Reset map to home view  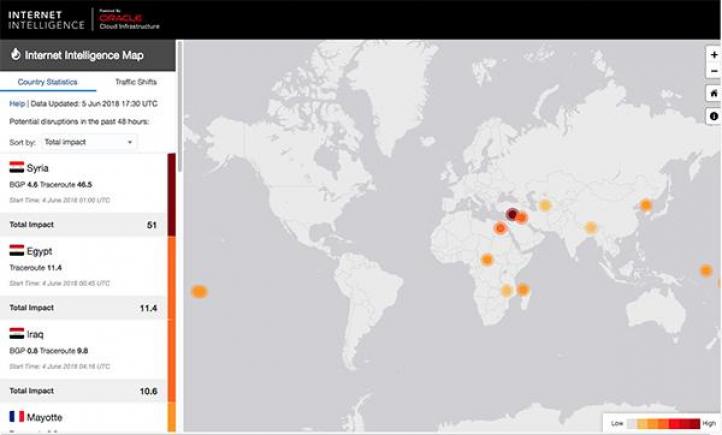pos(713,93)
